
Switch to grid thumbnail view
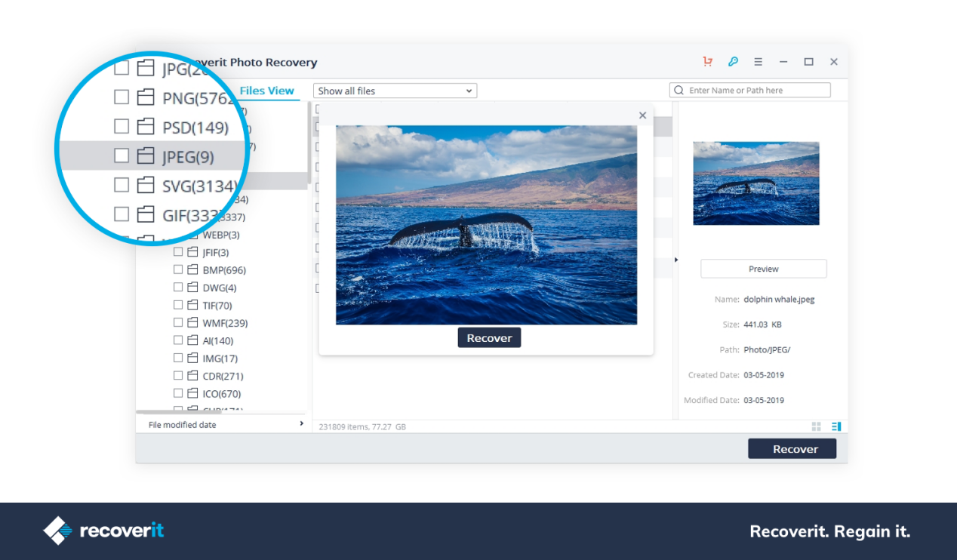click(816, 426)
